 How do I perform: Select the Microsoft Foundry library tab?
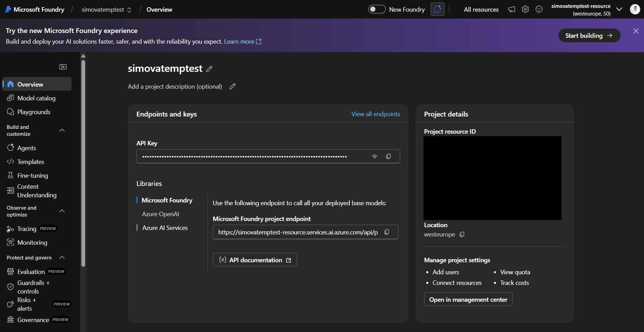tap(167, 200)
